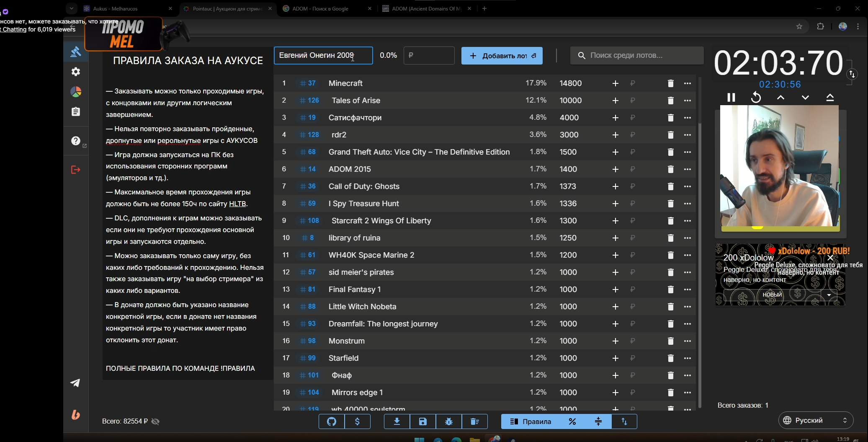Open more options for Little Witch Nobeta
Screen dimensions: 868x442
click(688, 307)
